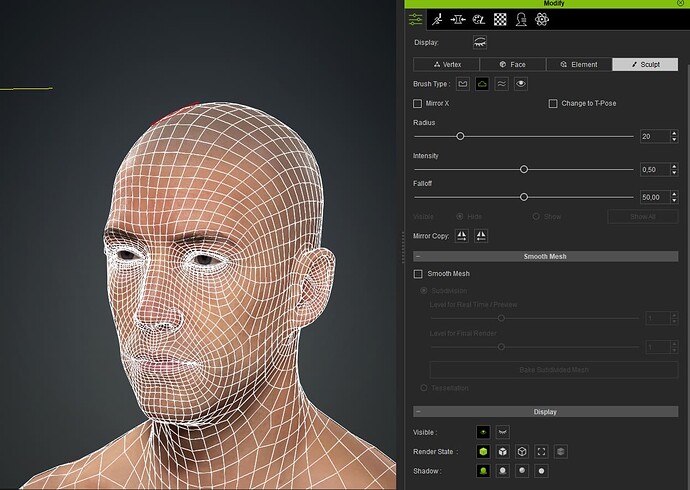
Task: Click the Level for Real Time / Preview slider
Action: point(535,318)
